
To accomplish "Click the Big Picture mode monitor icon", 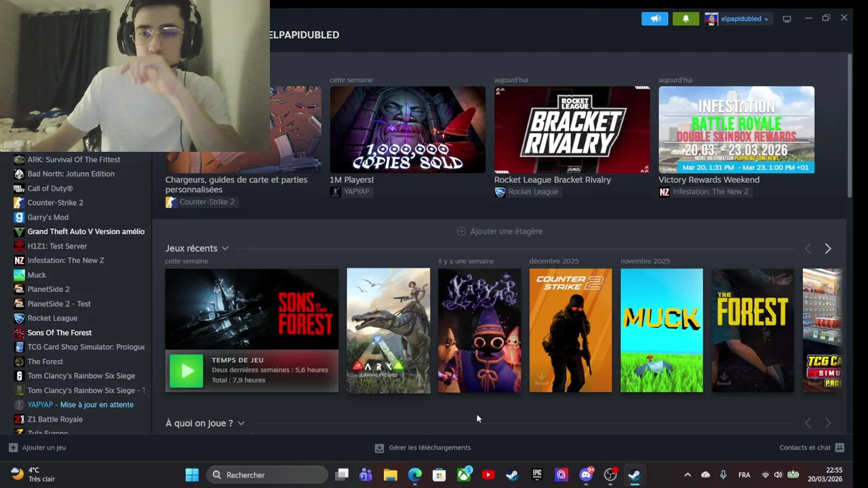I will 787,19.
